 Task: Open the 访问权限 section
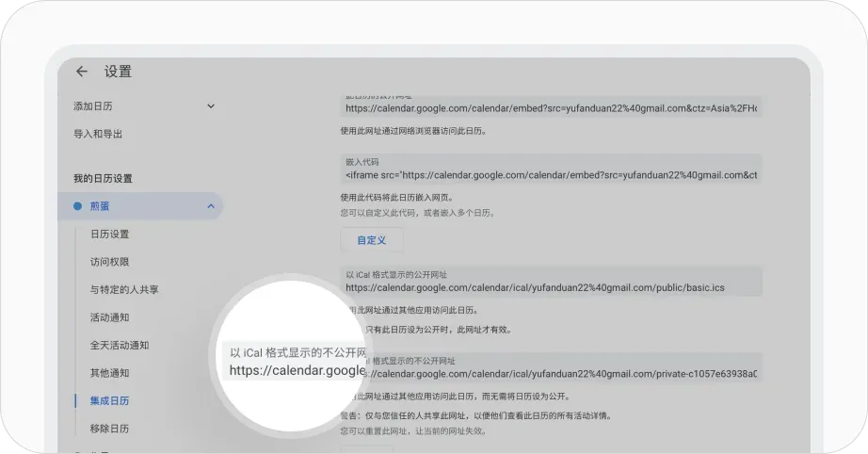[x=109, y=262]
